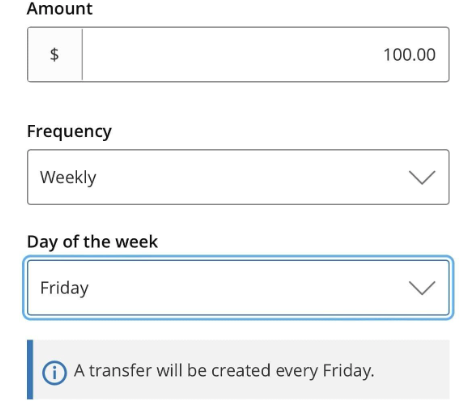This screenshot has width=475, height=416.
Task: Click the dollar sign currency prefix
Action: pyautogui.click(x=54, y=54)
